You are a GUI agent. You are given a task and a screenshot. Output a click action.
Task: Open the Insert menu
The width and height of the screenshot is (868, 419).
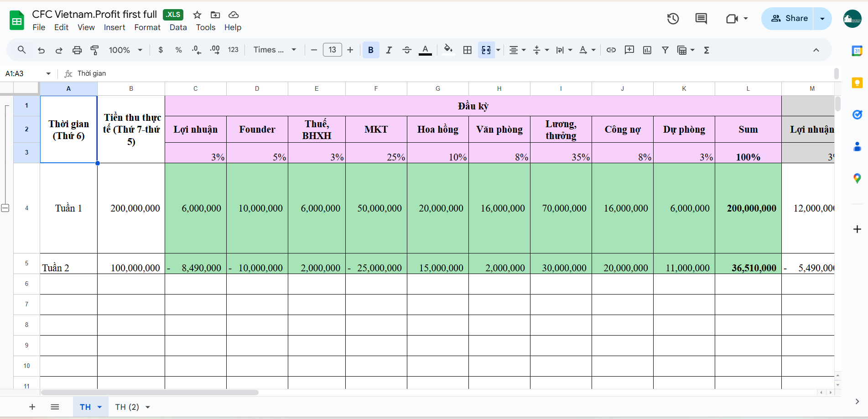click(114, 27)
